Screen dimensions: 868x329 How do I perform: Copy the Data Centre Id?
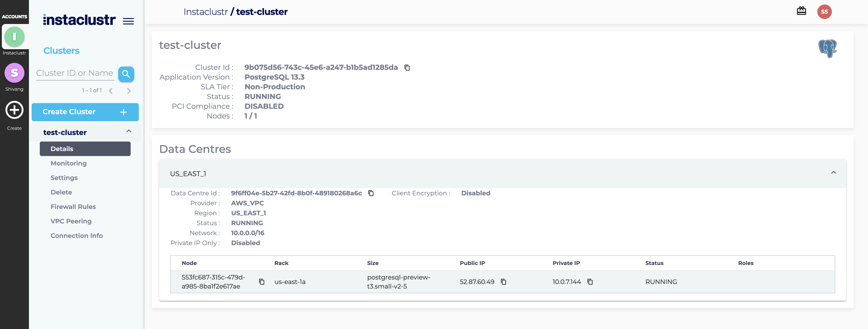(371, 193)
